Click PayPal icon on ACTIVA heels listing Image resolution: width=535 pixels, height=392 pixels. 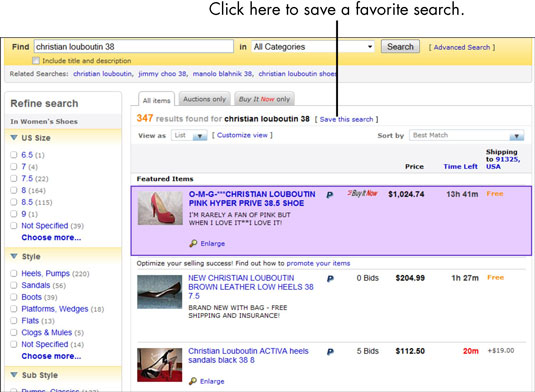click(330, 352)
